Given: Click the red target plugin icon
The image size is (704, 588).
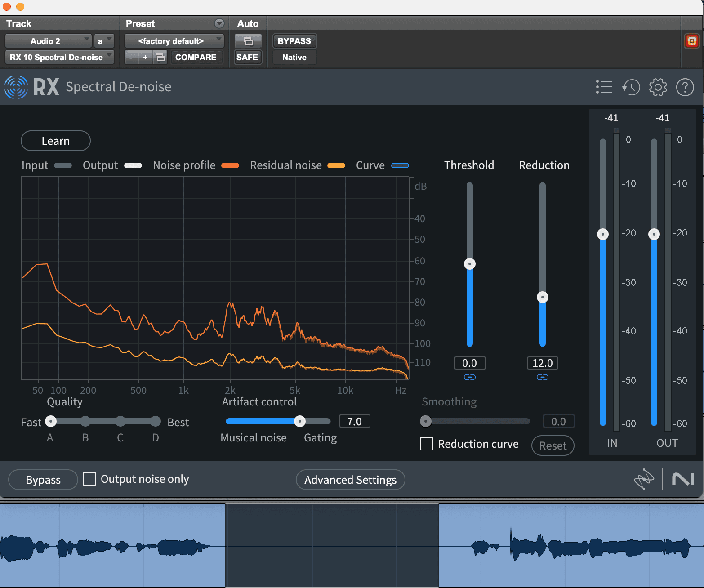Looking at the screenshot, I should [x=692, y=41].
